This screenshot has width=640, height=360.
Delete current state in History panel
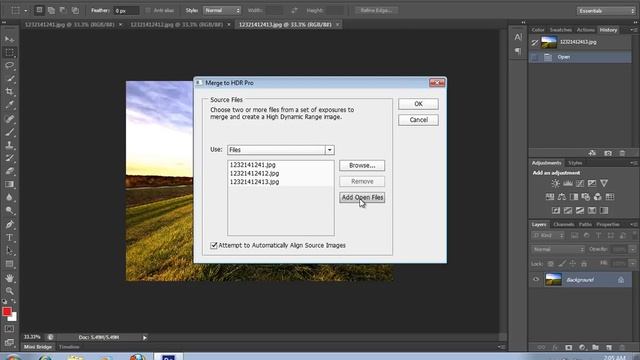[x=622, y=153]
